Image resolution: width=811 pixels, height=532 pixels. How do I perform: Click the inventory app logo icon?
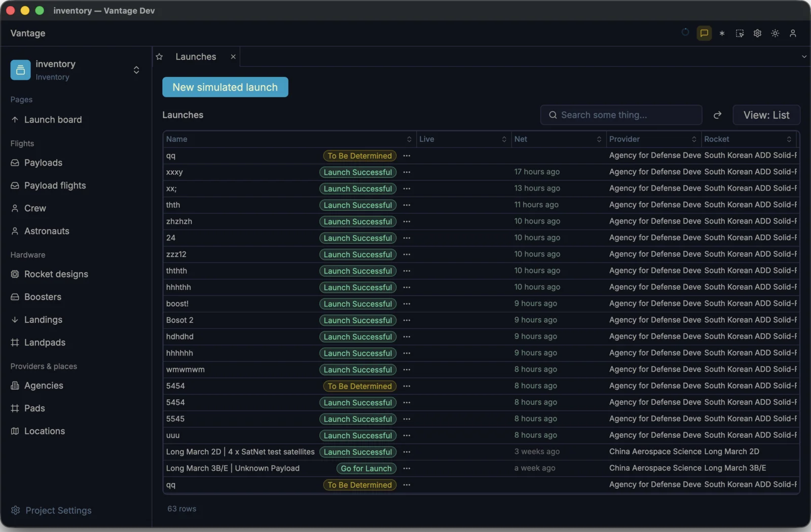[x=20, y=70]
